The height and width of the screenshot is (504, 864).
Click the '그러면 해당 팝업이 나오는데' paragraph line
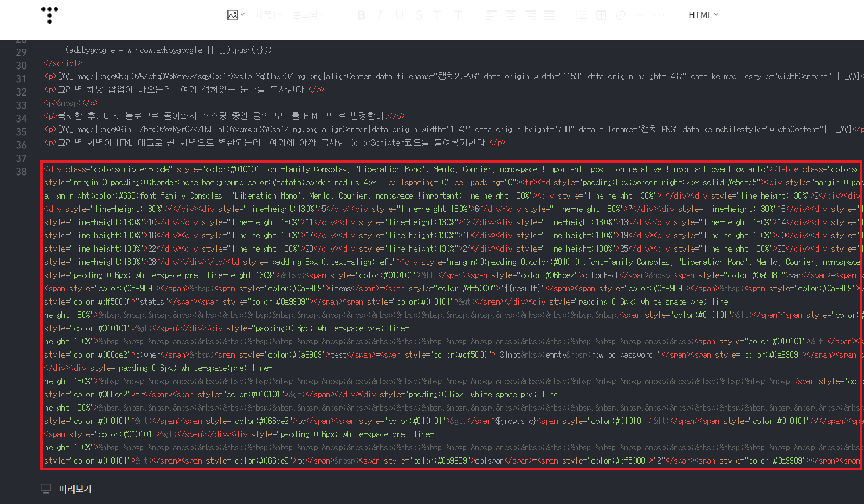point(184,89)
